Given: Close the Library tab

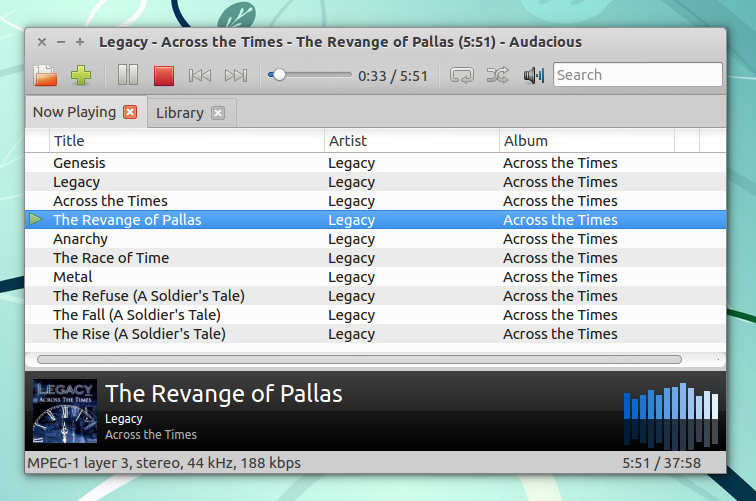Looking at the screenshot, I should [218, 113].
